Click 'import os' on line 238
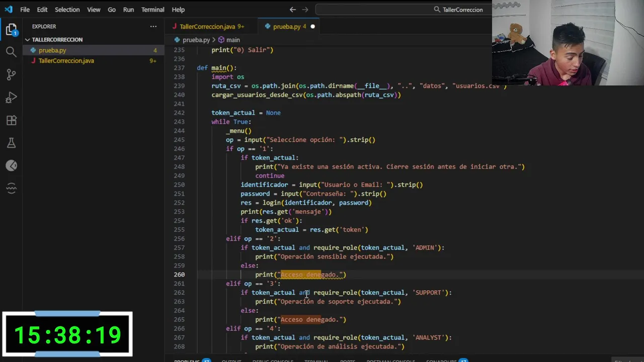 pos(228,77)
